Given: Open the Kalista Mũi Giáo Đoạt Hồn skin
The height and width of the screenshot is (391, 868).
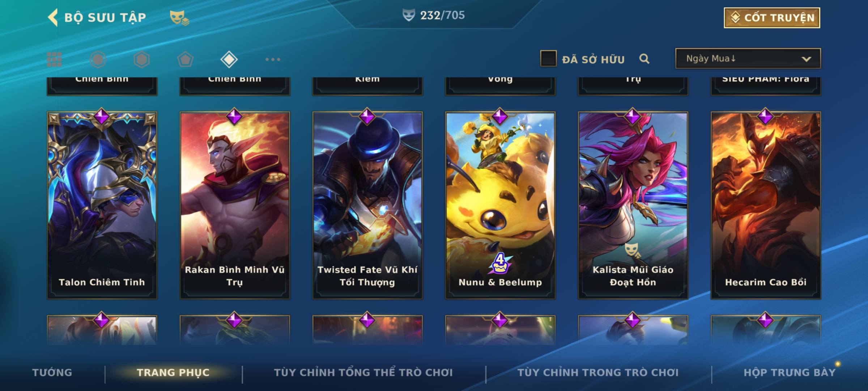Looking at the screenshot, I should click(x=633, y=205).
